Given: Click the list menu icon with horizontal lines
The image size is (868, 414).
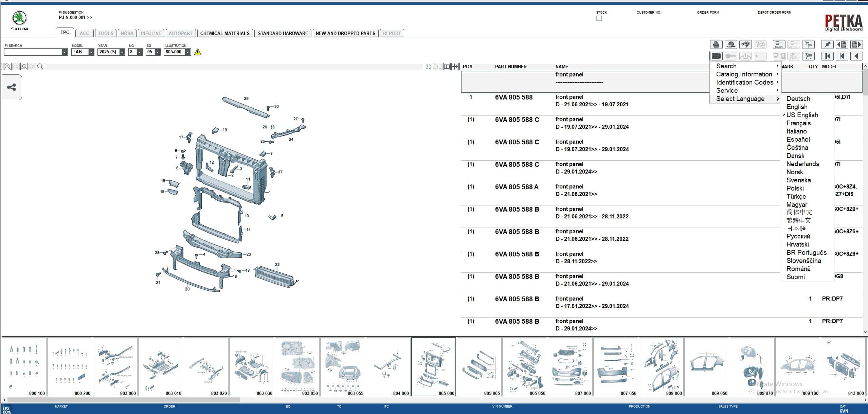Looking at the screenshot, I should [716, 56].
